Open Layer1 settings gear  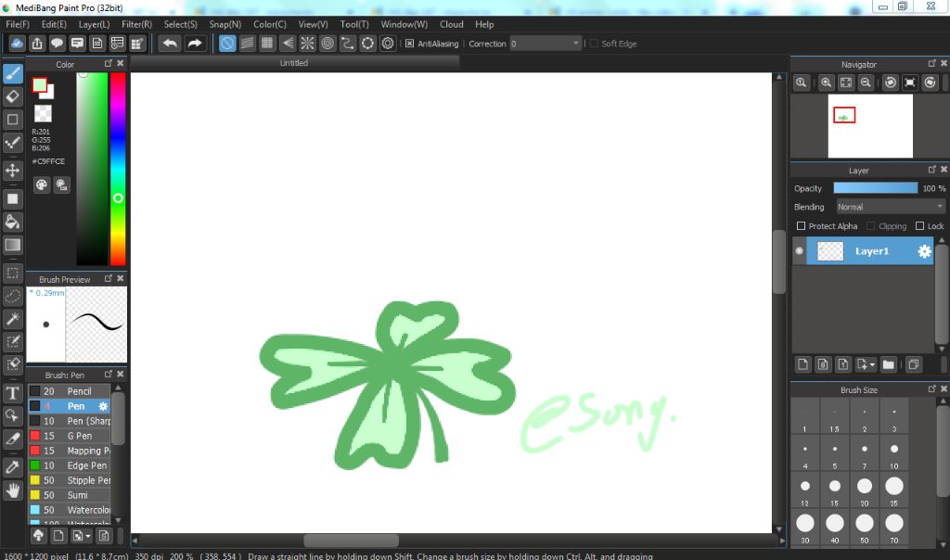[924, 251]
